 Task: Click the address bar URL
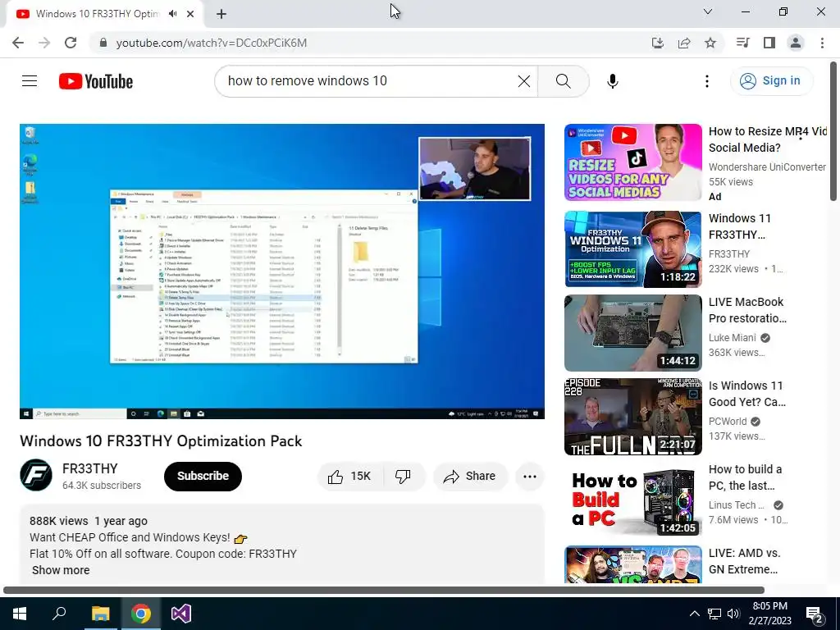(212, 43)
